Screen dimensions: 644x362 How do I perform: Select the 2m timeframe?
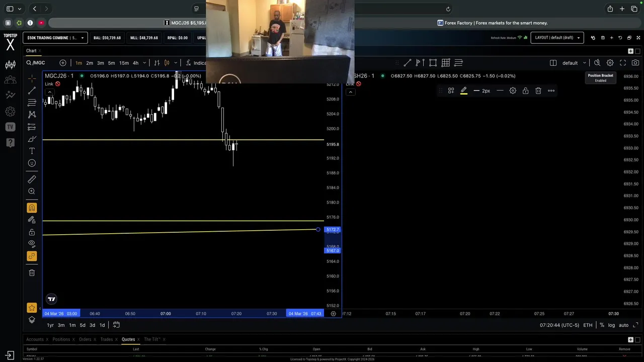tap(90, 63)
